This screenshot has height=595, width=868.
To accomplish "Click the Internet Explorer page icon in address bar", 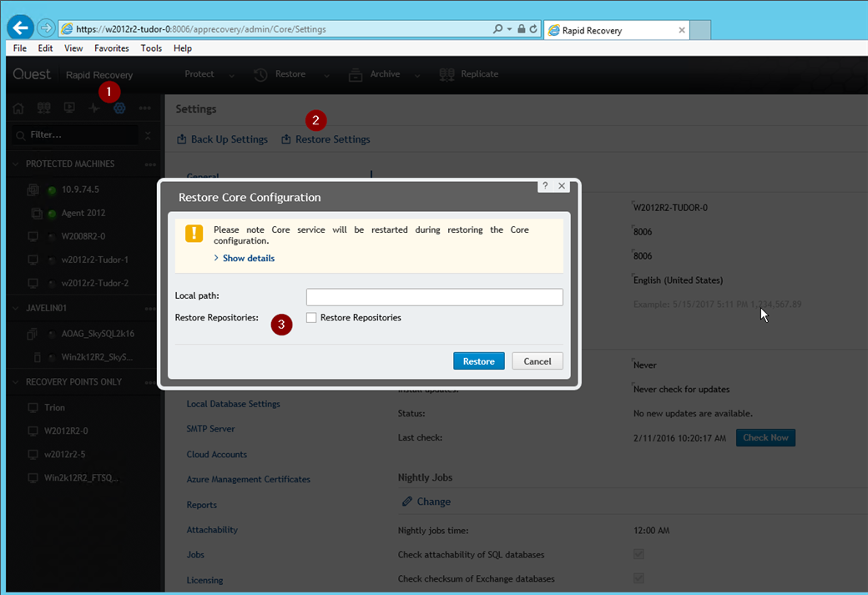I will click(67, 28).
